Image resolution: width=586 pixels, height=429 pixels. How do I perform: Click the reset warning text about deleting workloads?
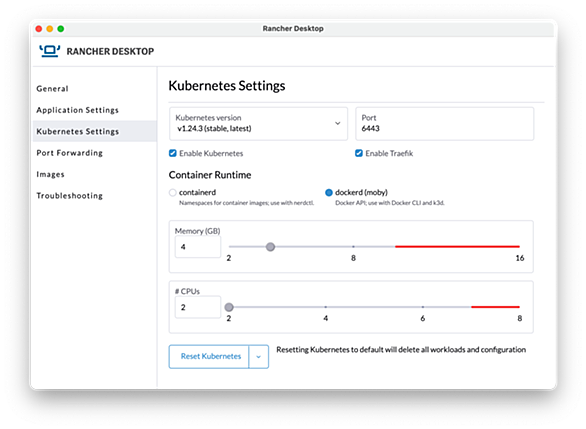point(401,350)
